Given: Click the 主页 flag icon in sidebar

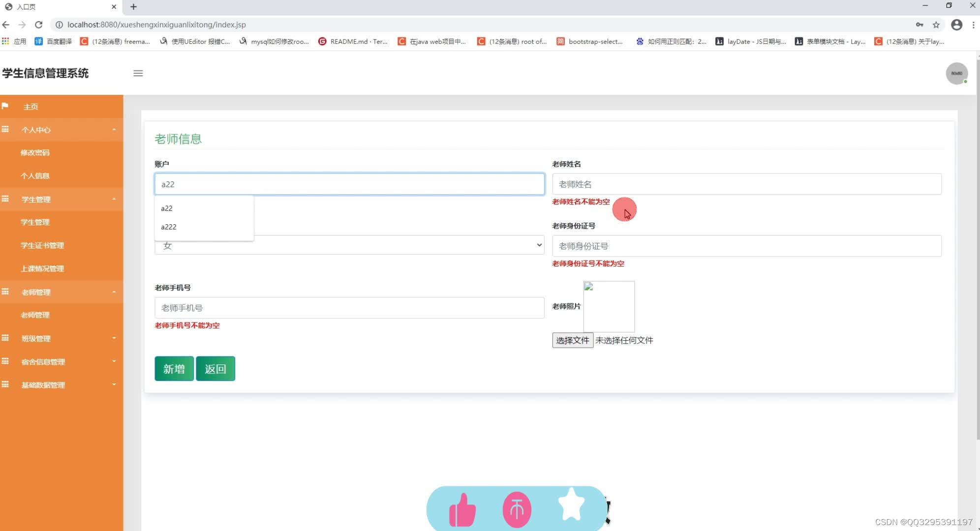Looking at the screenshot, I should 5,106.
